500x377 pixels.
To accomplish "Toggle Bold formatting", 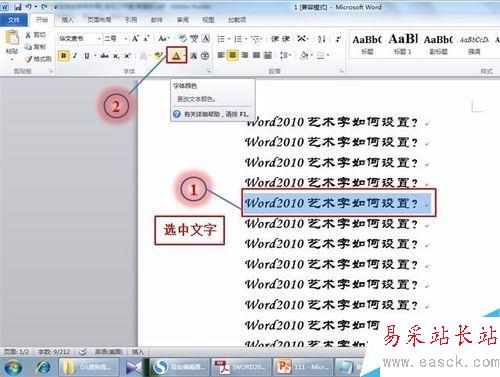I will coord(63,56).
